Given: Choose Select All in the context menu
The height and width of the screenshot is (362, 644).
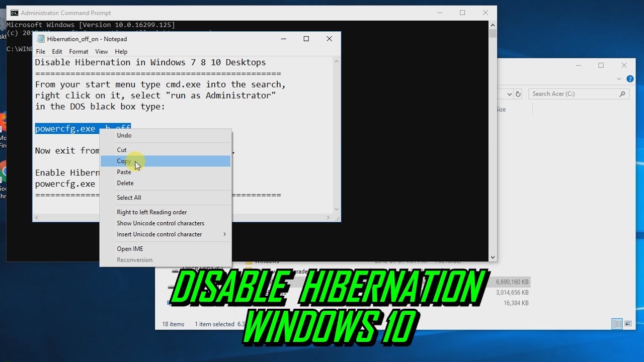Looking at the screenshot, I should (166, 198).
